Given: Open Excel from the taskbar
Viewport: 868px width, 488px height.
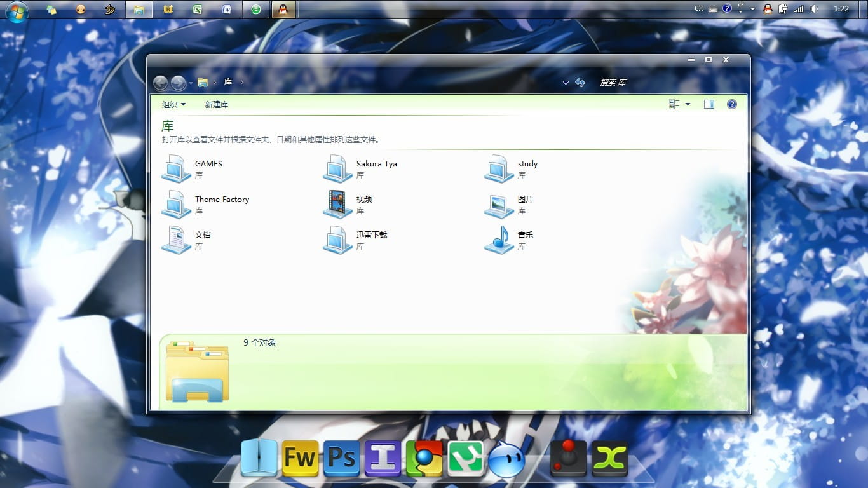Looking at the screenshot, I should click(x=197, y=10).
